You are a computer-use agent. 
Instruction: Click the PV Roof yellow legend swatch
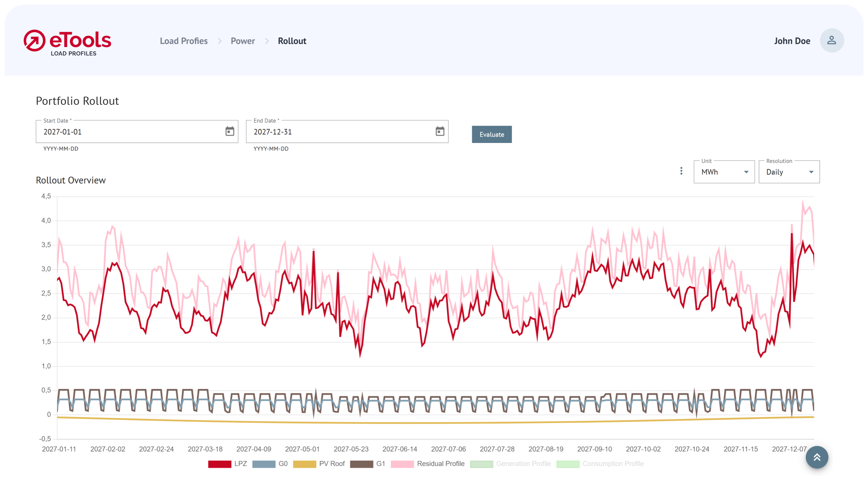tap(304, 464)
